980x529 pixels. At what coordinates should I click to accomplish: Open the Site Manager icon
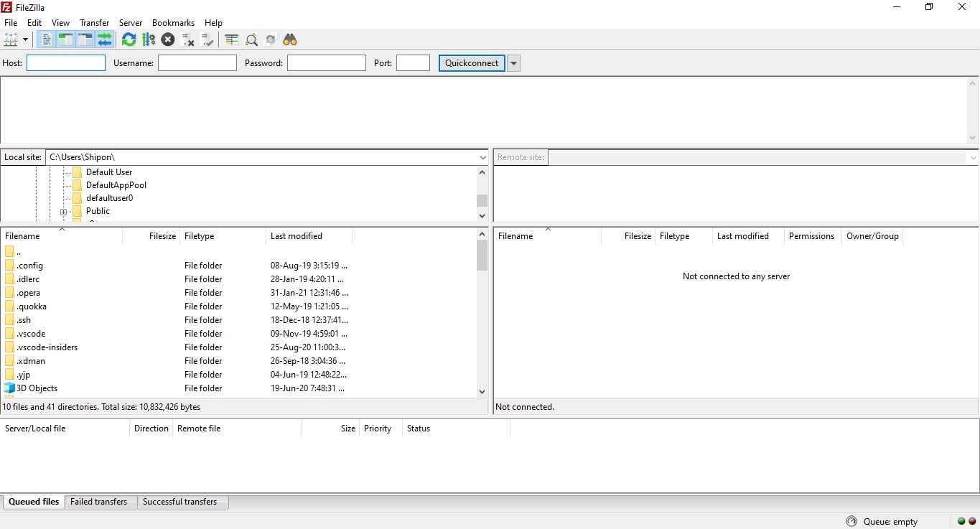(11, 39)
